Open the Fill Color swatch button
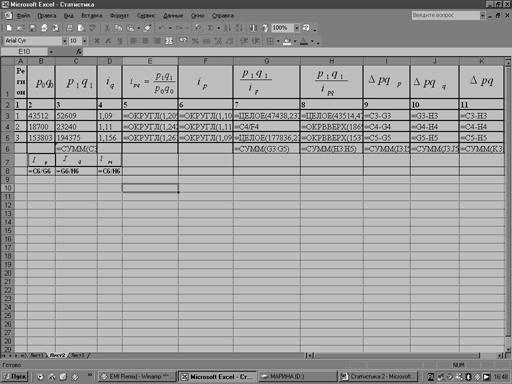Screen dimensions: 512x384 click(287, 41)
